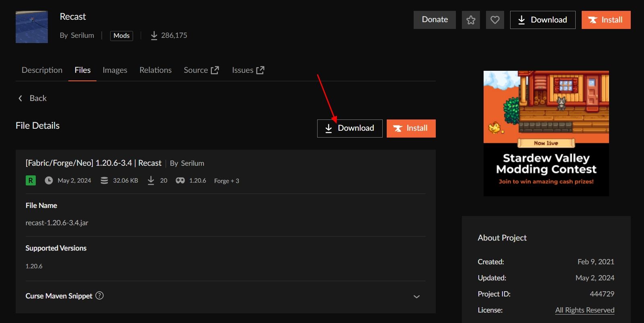
Task: Click the green R release type badge
Action: pyautogui.click(x=31, y=181)
